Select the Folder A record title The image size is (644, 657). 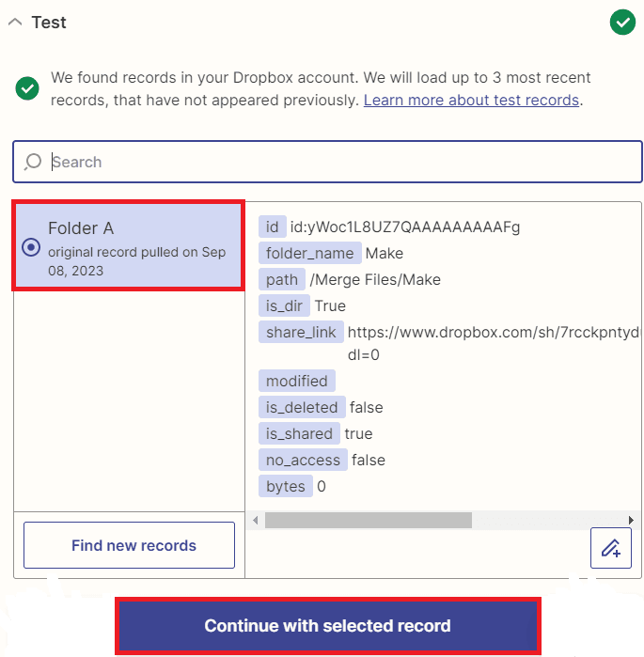tap(81, 228)
